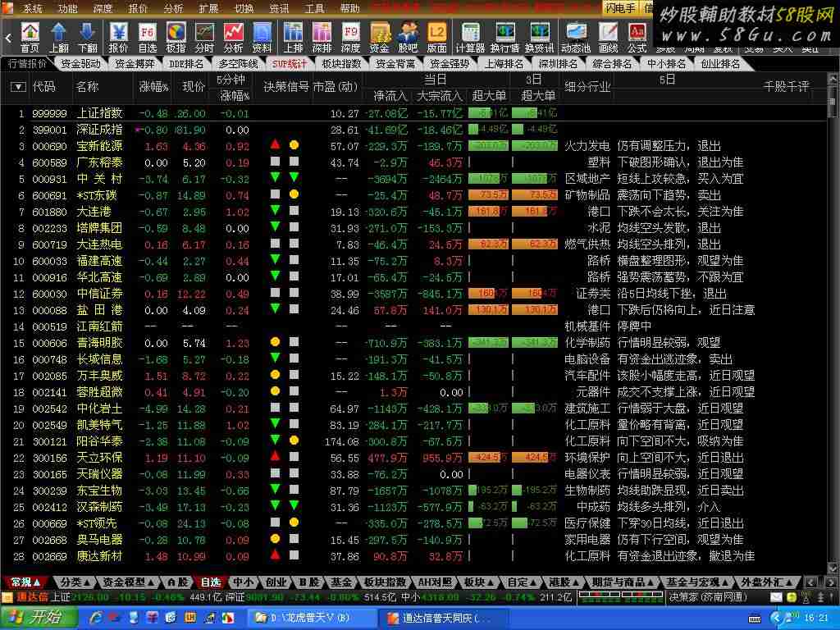Image resolution: width=840 pixels, height=630 pixels.
Task: Expand the 分类 bottom tab menu
Action: [x=75, y=582]
